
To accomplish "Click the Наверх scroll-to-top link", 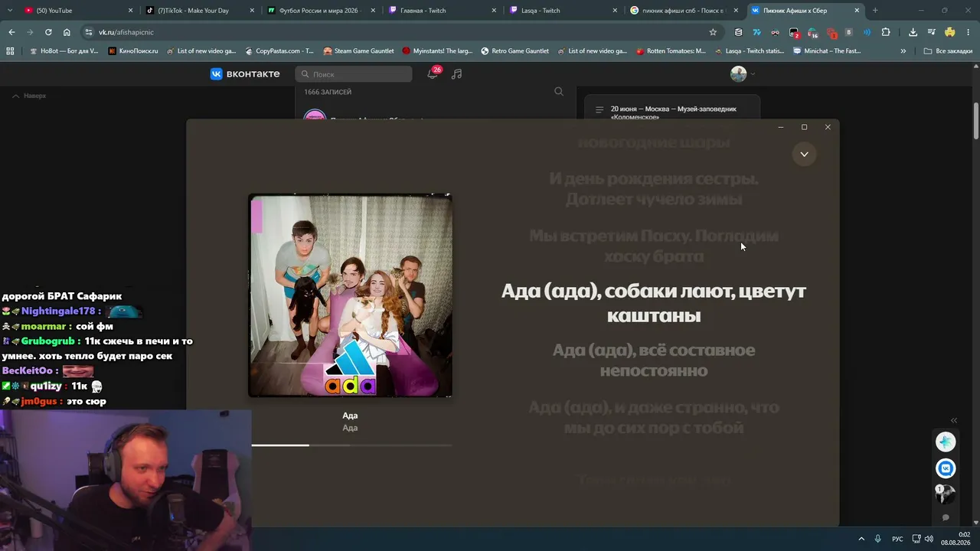I will coord(29,96).
